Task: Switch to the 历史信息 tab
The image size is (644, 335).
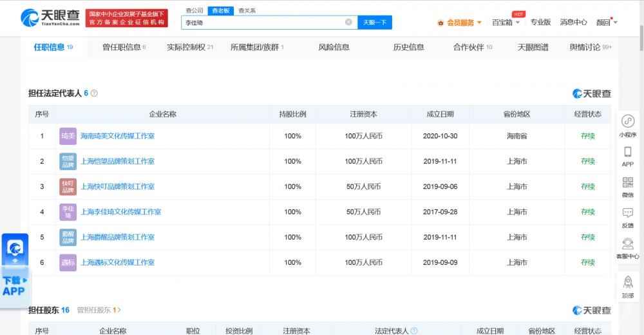Action: click(x=408, y=47)
